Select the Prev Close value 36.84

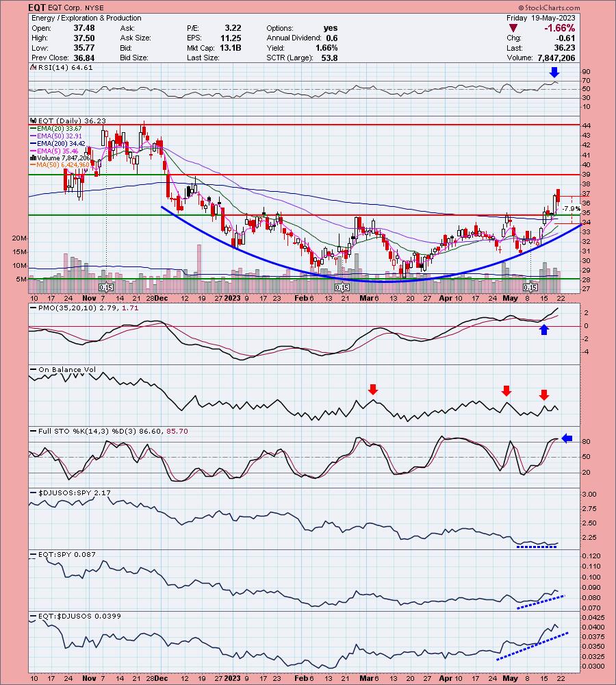(84, 58)
